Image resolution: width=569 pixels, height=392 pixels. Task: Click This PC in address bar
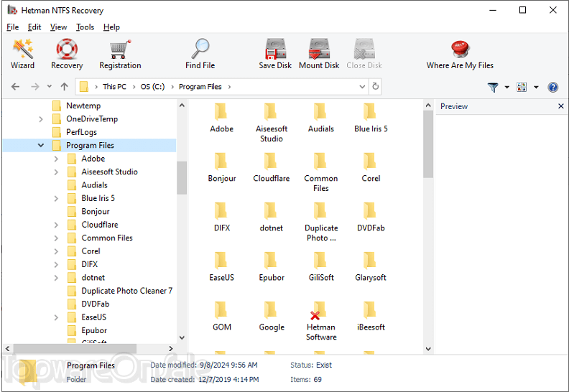pyautogui.click(x=114, y=87)
